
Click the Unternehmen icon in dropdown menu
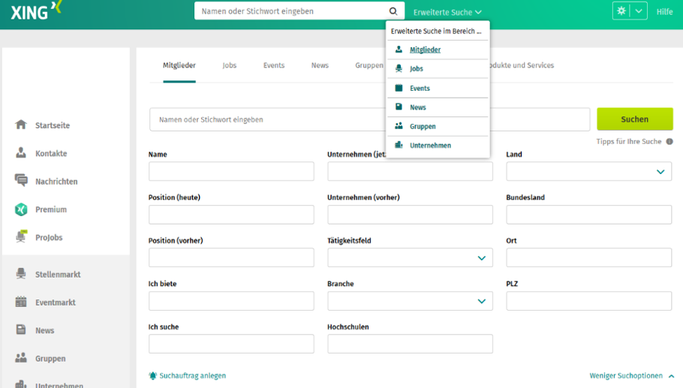(x=399, y=145)
